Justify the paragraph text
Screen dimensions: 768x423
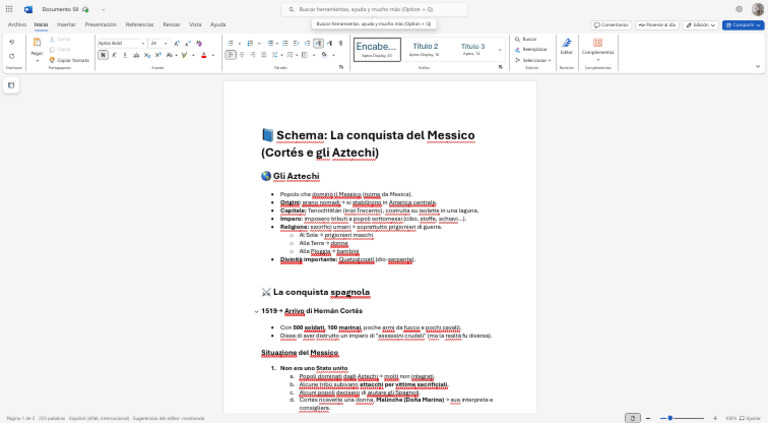point(264,55)
